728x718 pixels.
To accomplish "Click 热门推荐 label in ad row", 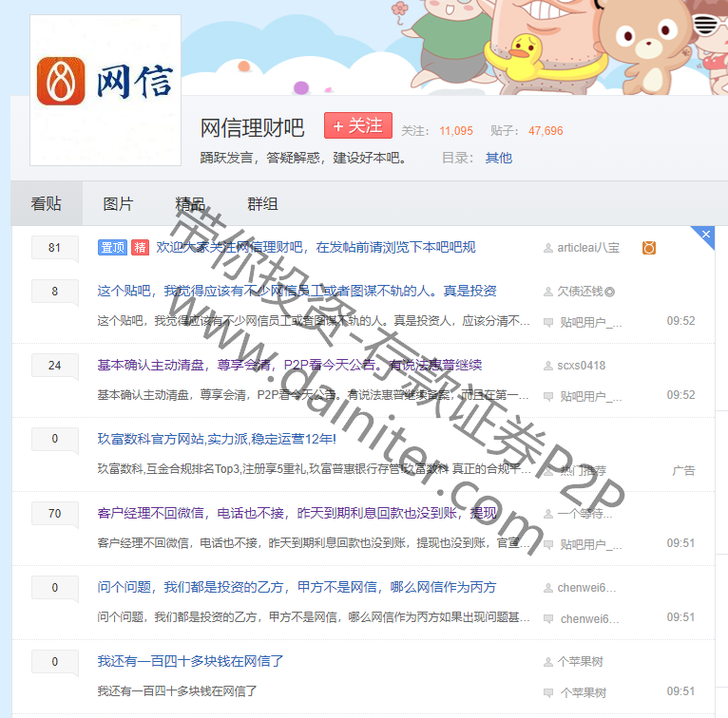I will pos(584,471).
